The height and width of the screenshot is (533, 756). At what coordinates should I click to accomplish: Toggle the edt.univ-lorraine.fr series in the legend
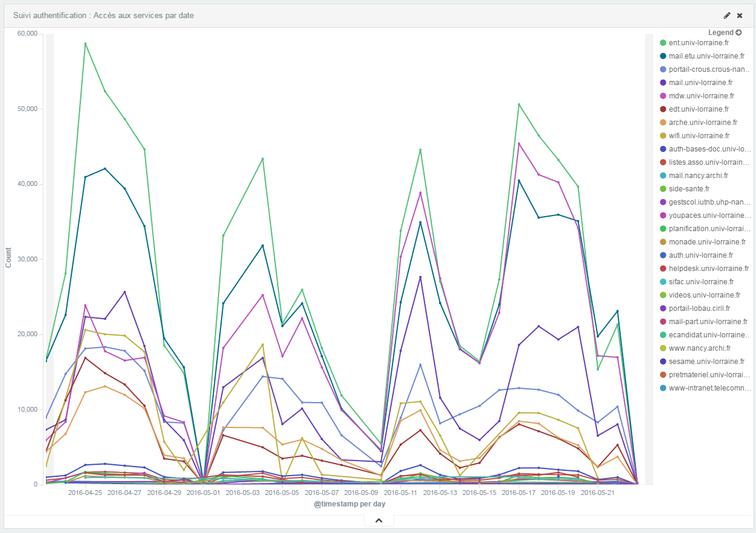699,109
